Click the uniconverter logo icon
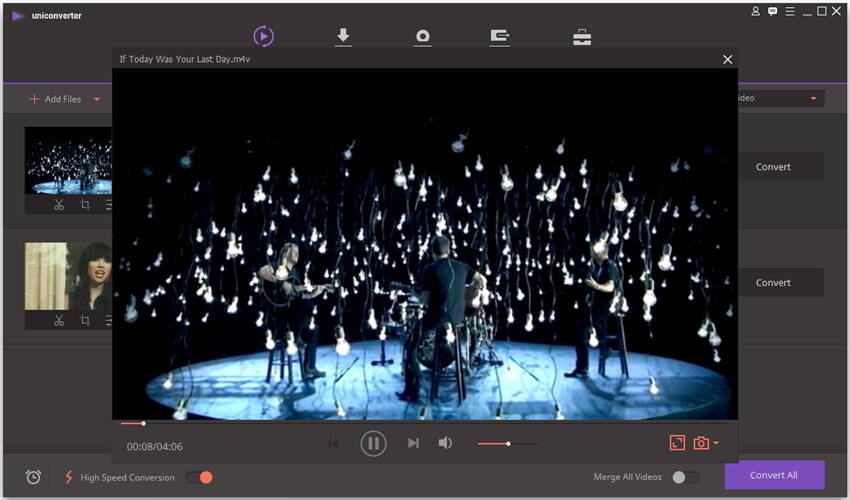 [17, 16]
